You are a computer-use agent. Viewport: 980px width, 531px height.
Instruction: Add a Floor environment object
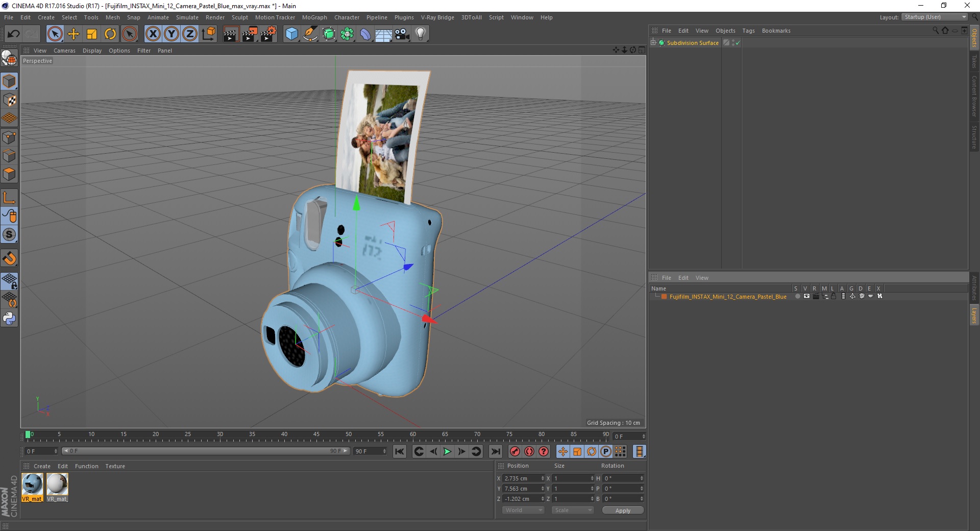point(384,34)
